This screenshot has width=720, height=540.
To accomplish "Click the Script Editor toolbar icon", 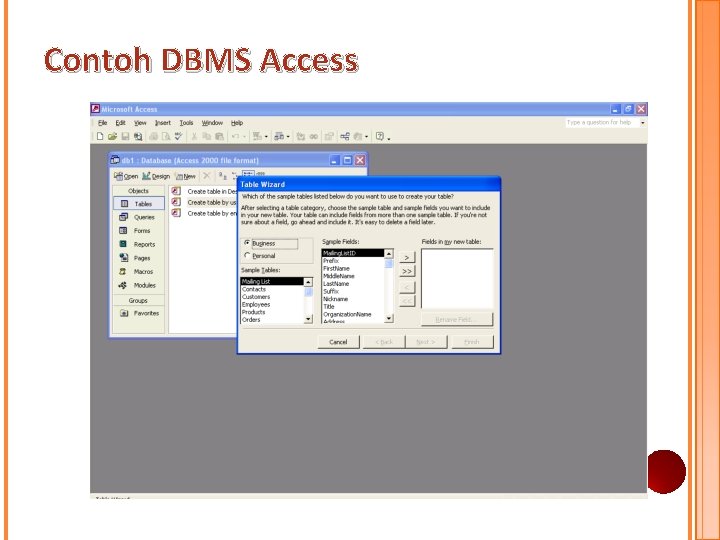I will (314, 136).
